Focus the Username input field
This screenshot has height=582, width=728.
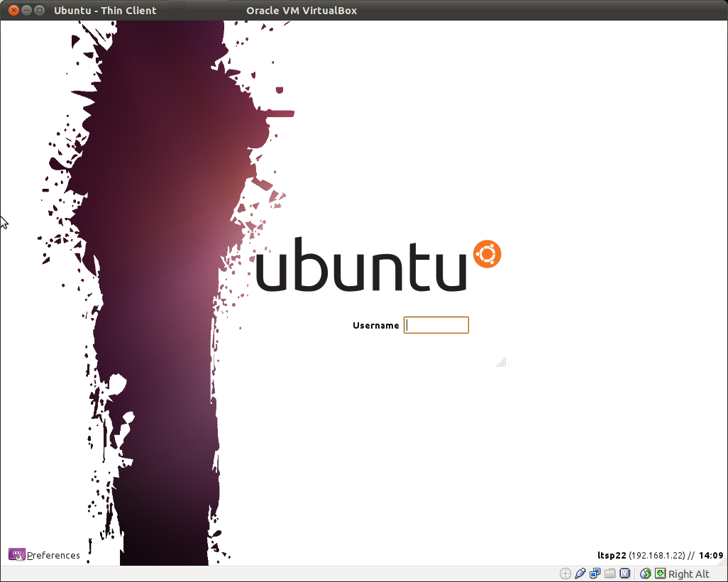pyautogui.click(x=436, y=325)
